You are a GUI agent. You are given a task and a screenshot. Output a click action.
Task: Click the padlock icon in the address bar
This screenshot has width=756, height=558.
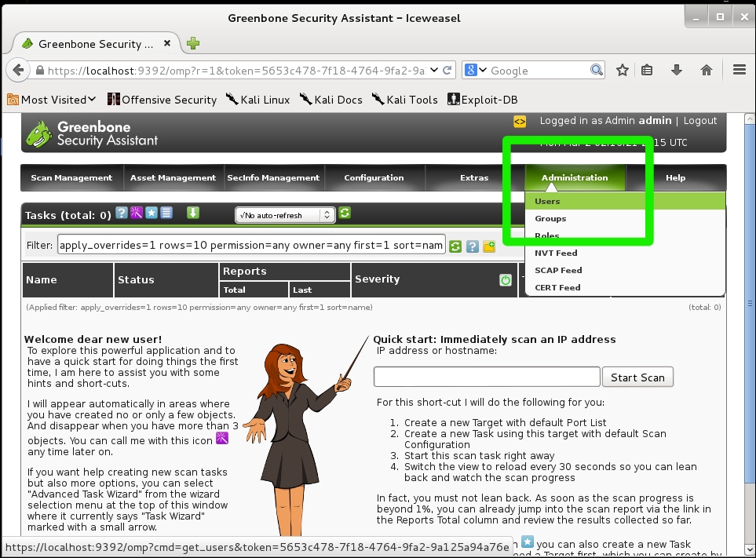40,71
